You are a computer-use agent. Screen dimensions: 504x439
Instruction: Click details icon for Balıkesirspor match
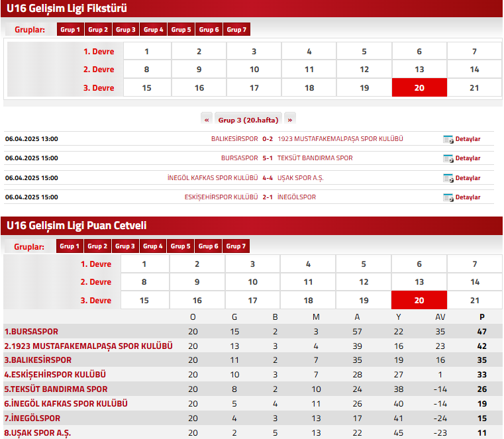[448, 139]
